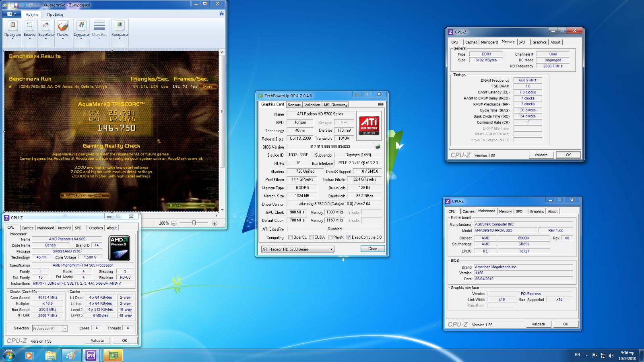Click the GPU Clock 900 MHz field in GPU-Z
This screenshot has height=362, width=644.
pyautogui.click(x=297, y=212)
